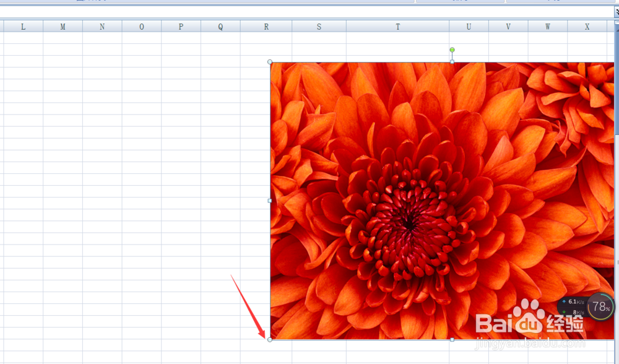Select column T header

click(x=397, y=27)
